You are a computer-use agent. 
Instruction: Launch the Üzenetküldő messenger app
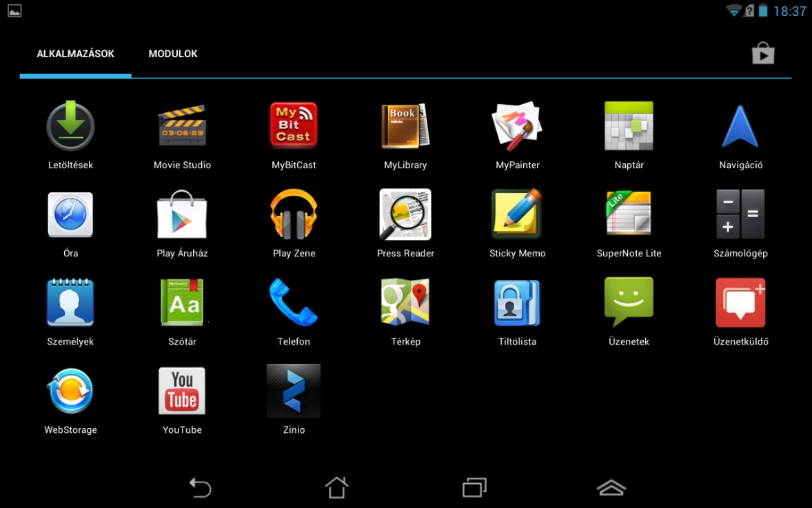click(740, 303)
